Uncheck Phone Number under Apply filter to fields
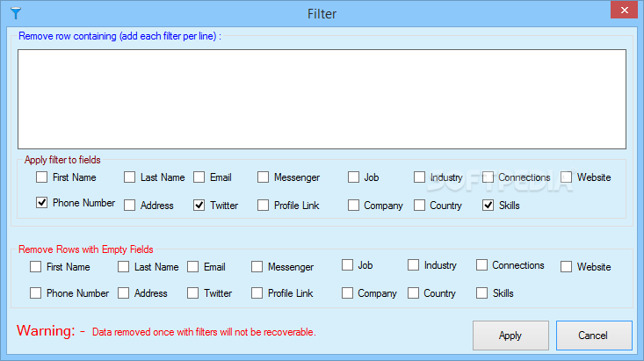This screenshot has width=644, height=361. pyautogui.click(x=41, y=203)
